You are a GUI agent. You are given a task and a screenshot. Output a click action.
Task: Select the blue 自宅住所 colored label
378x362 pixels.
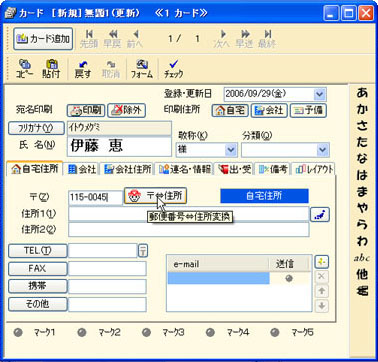pos(264,196)
